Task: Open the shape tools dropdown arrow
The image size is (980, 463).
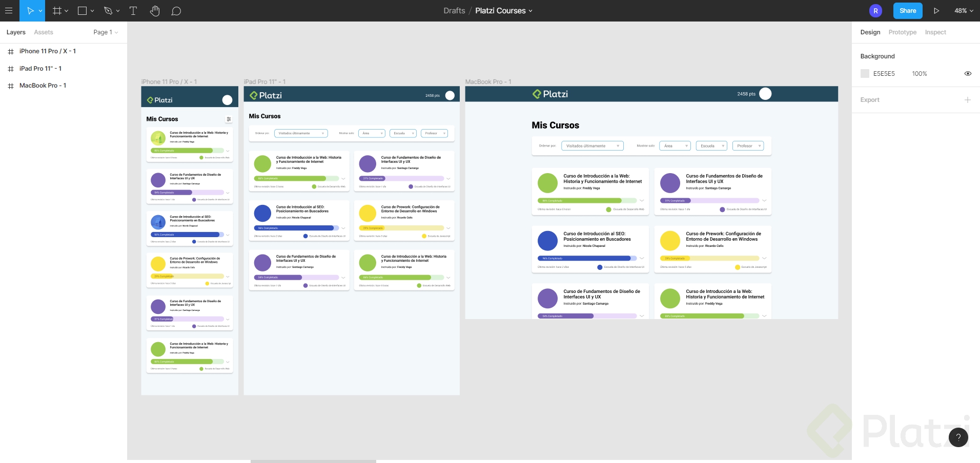Action: click(92, 11)
